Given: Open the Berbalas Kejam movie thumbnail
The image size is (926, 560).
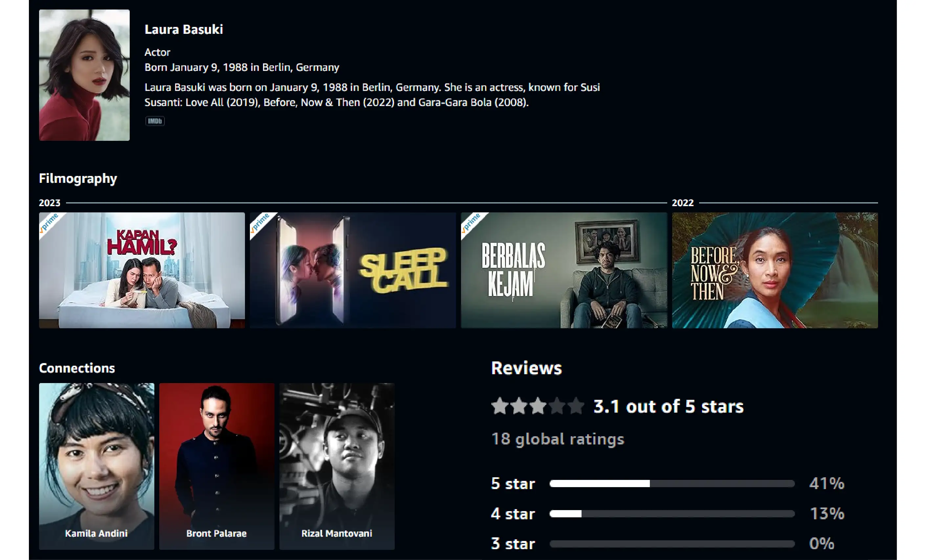Looking at the screenshot, I should coord(564,270).
